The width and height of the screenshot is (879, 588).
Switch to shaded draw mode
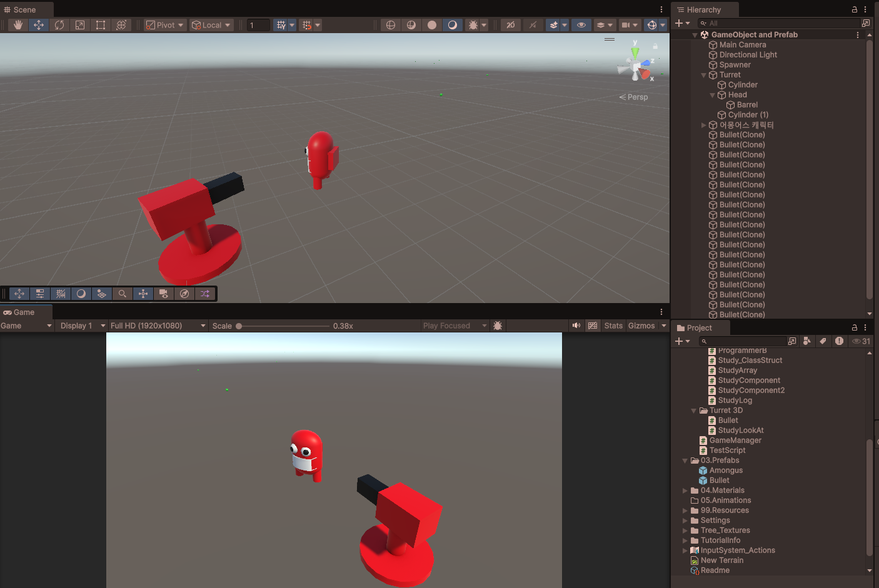[x=453, y=25]
